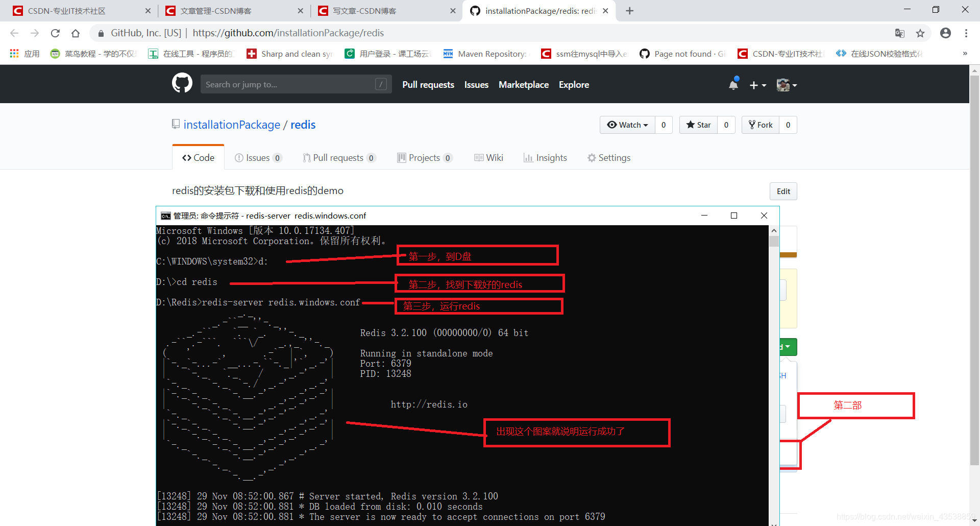Switch to the Pull requests repo tab
Screen dimensions: 980x526
coord(339,158)
